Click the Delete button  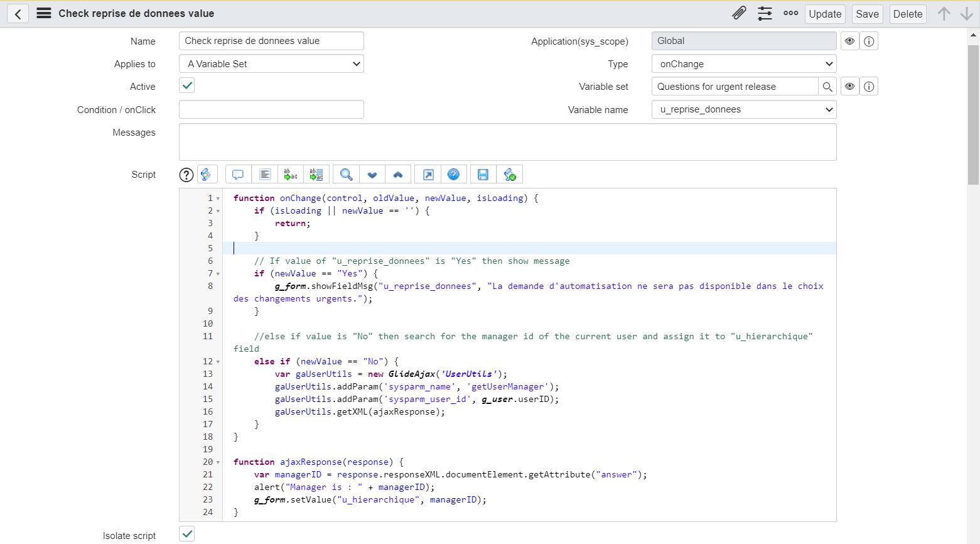tap(907, 14)
